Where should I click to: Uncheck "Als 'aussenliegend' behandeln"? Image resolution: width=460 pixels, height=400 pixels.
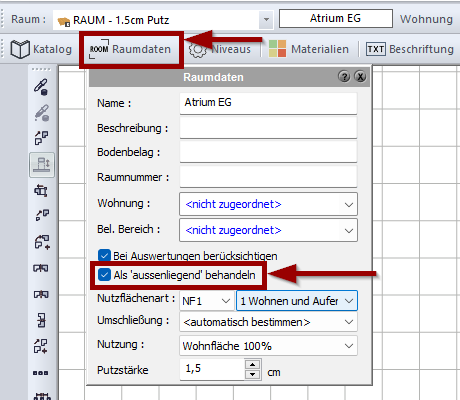point(104,275)
